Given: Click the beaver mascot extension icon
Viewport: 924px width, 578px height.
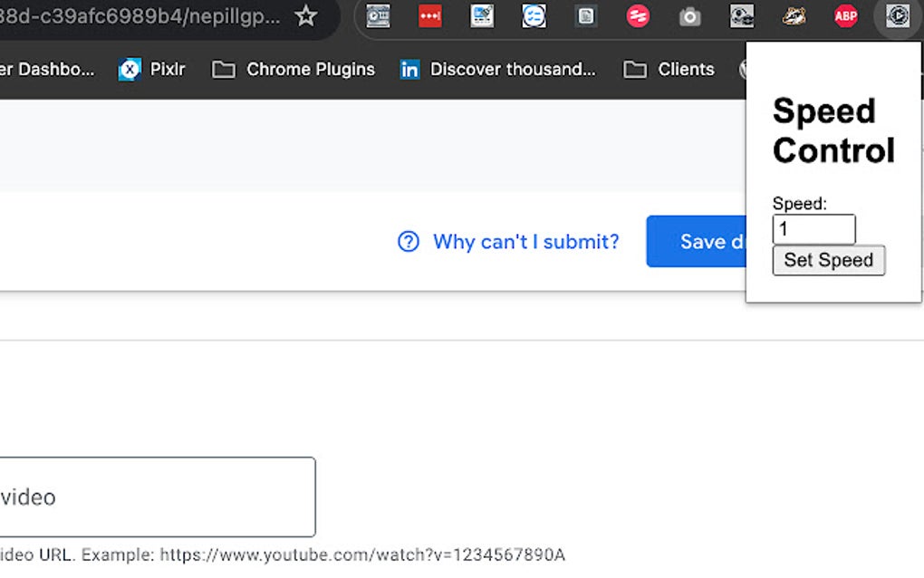Looking at the screenshot, I should 794,16.
